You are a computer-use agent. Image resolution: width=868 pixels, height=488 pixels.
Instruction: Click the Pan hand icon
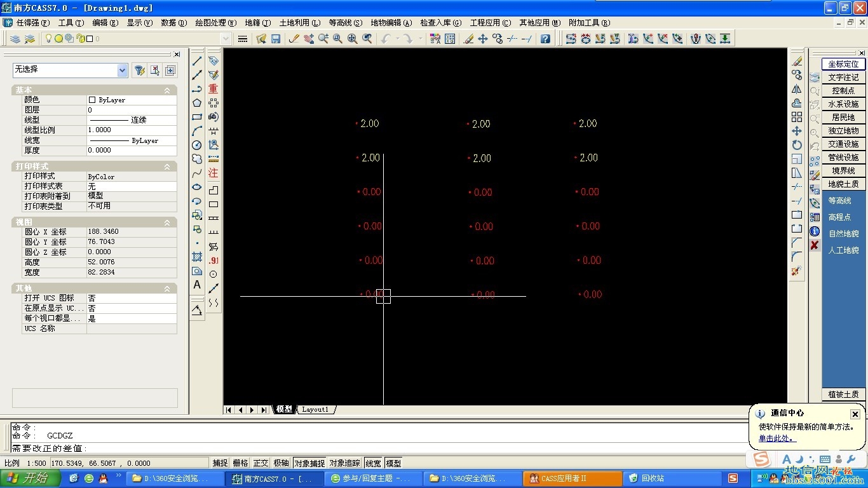(x=309, y=39)
